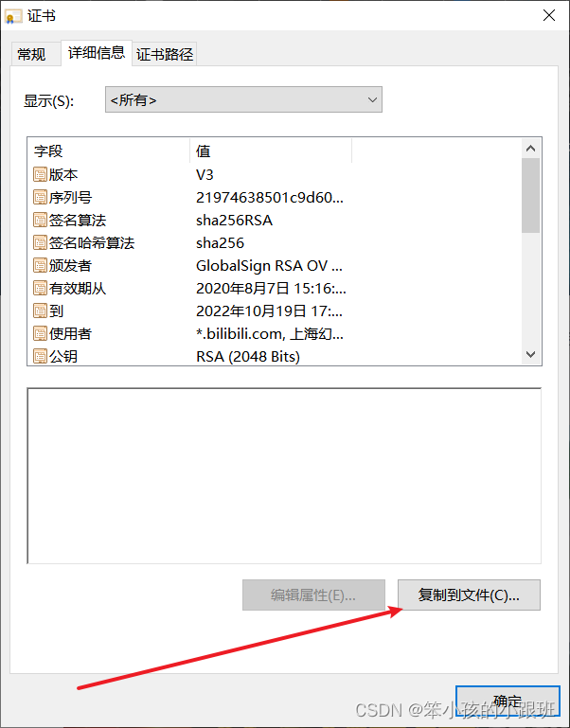Image resolution: width=570 pixels, height=728 pixels.
Task: Click the value V3
Action: click(205, 174)
